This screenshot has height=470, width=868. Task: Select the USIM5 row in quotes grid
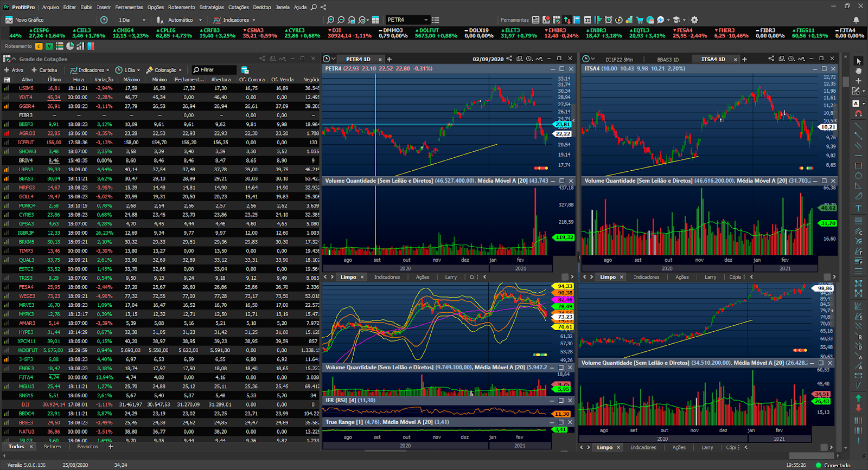pos(161,88)
